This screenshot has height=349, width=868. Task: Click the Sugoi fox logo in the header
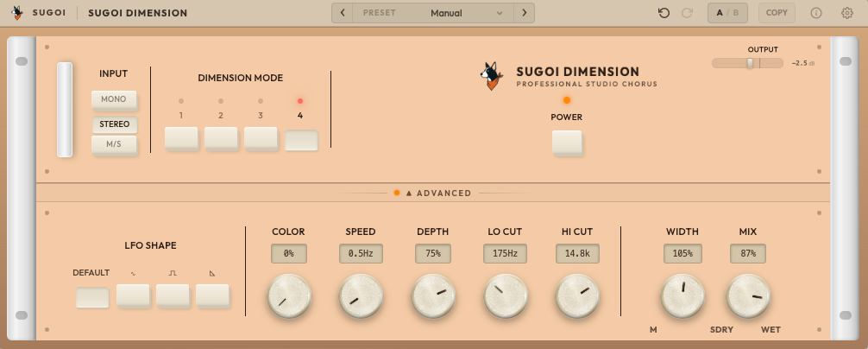[x=17, y=13]
